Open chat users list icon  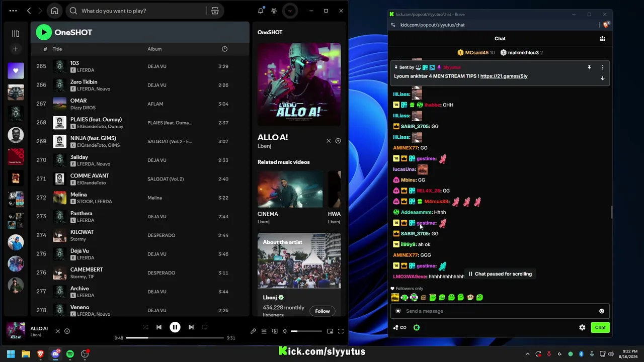[x=602, y=39]
